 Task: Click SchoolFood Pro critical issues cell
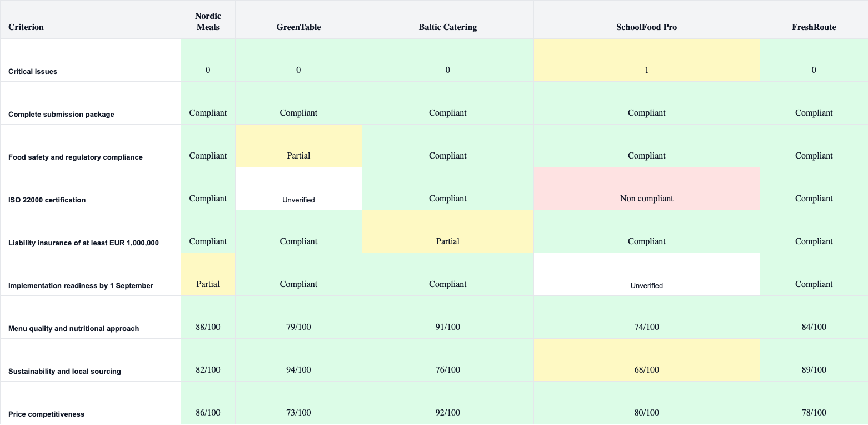click(x=647, y=60)
